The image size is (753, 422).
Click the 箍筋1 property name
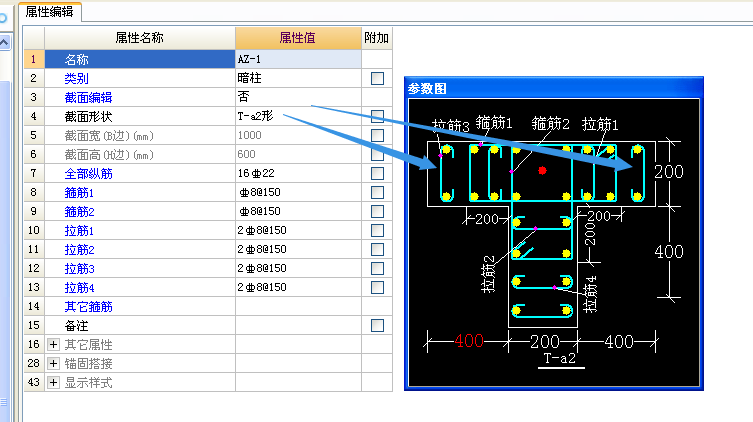click(79, 193)
